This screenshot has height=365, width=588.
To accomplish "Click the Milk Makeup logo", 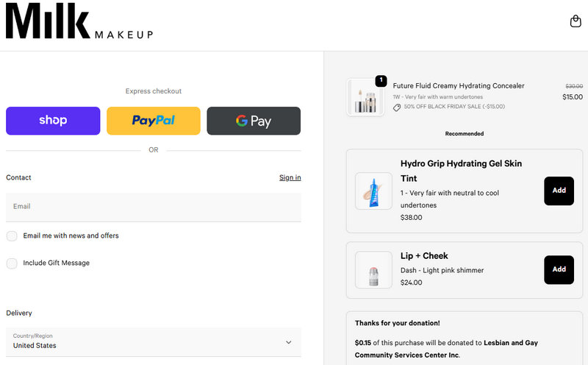I will [79, 22].
